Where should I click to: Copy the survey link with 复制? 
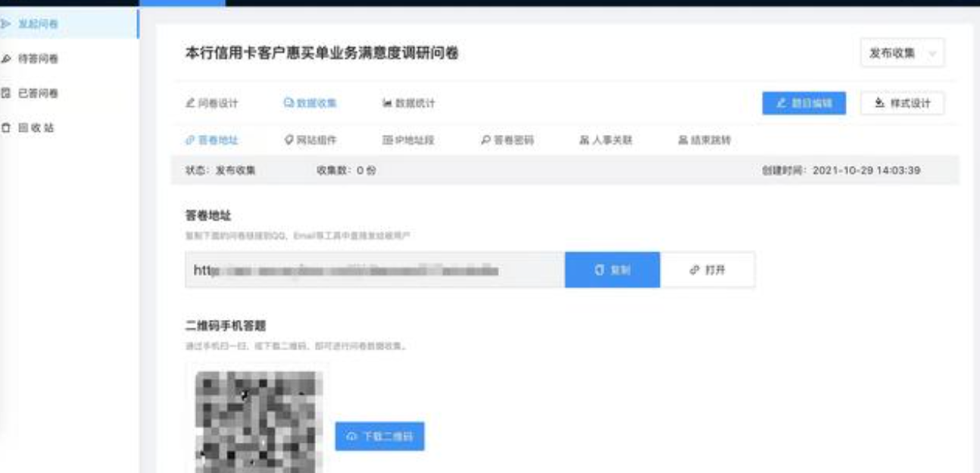click(613, 270)
